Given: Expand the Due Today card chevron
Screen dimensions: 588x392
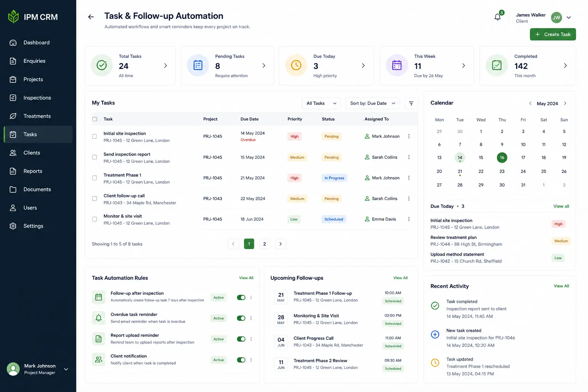Looking at the screenshot, I should point(363,66).
